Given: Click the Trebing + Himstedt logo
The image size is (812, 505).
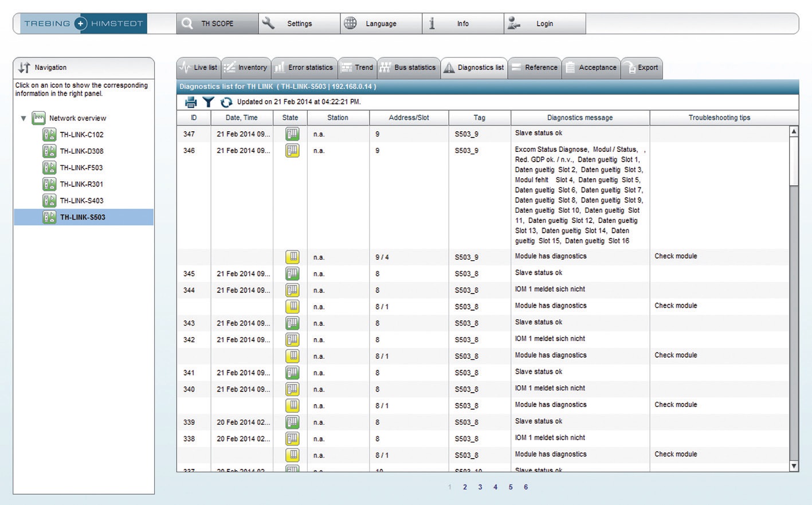Looking at the screenshot, I should point(84,24).
